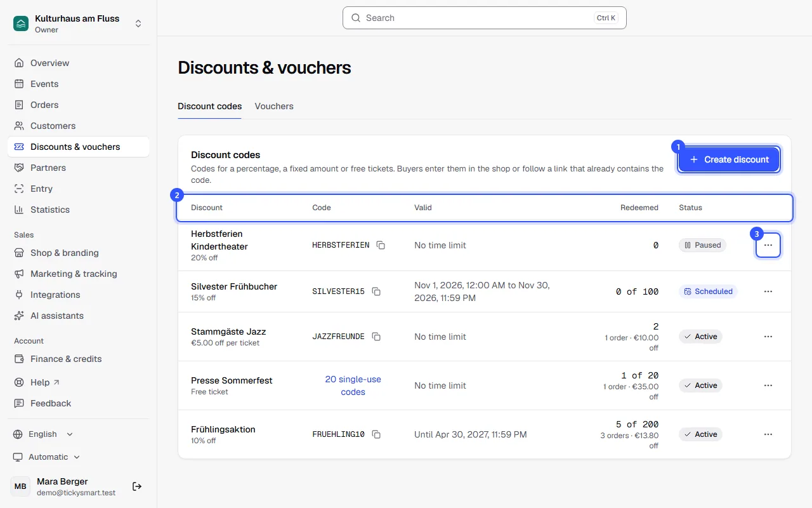Open Customers in the sidebar
This screenshot has height=508, width=812.
[x=79, y=126]
